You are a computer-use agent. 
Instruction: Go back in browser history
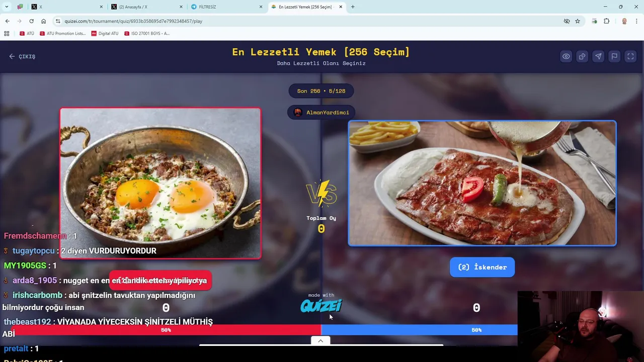tap(7, 21)
